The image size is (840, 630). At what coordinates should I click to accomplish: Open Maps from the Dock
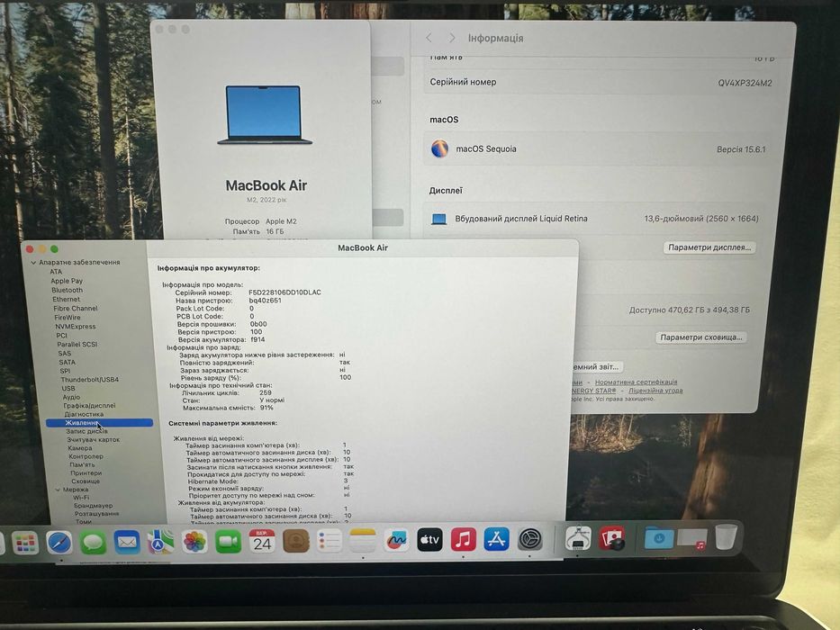(161, 542)
